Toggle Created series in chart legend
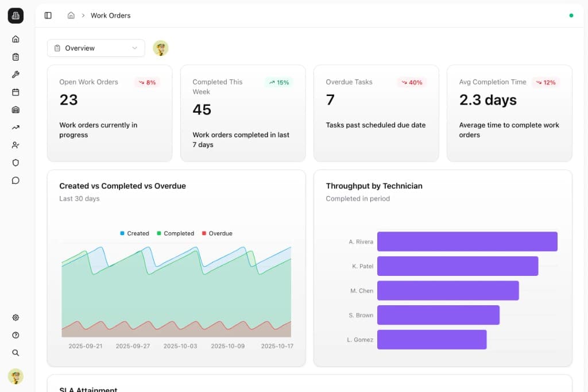This screenshot has width=588, height=392. click(x=134, y=233)
